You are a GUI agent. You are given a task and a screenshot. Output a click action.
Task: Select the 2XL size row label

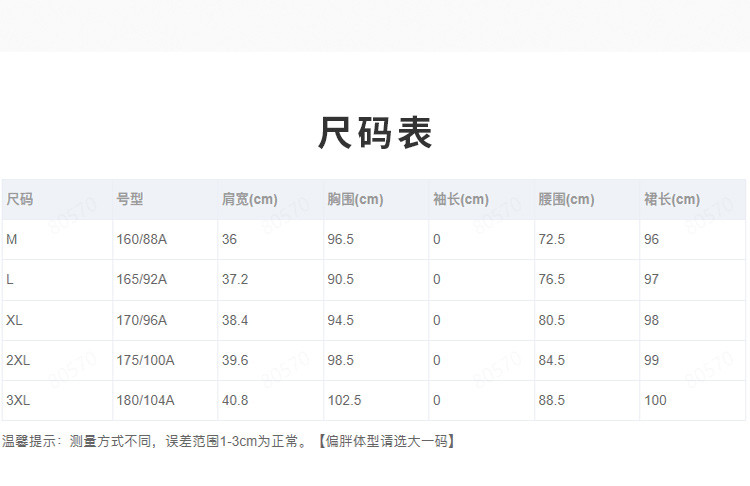[x=18, y=360]
